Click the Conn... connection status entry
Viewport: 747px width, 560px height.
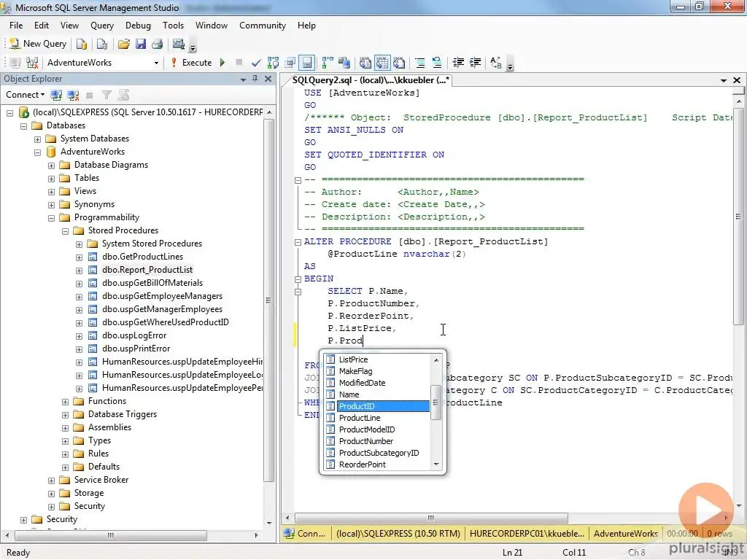tap(305, 534)
